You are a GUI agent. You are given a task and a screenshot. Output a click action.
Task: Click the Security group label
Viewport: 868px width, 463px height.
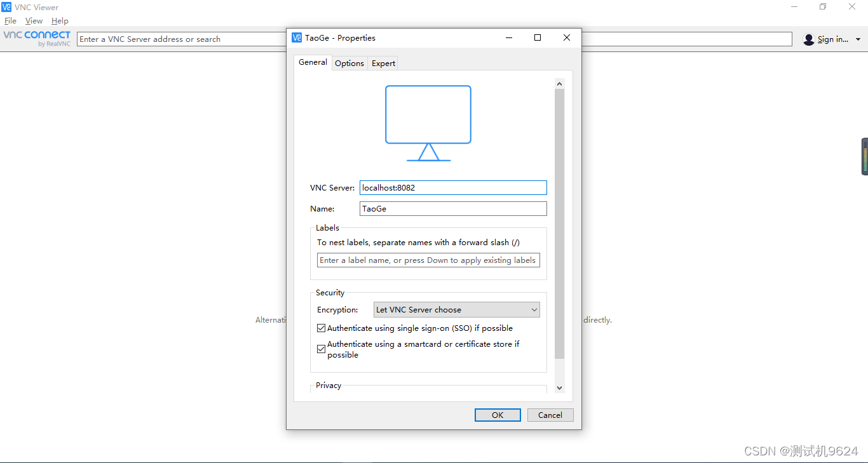pyautogui.click(x=330, y=293)
